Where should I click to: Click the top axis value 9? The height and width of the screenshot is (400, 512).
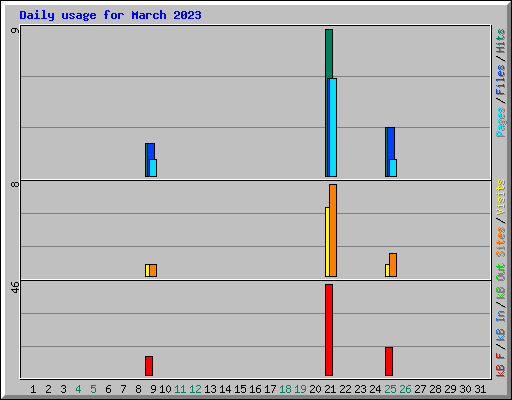[x=15, y=30]
